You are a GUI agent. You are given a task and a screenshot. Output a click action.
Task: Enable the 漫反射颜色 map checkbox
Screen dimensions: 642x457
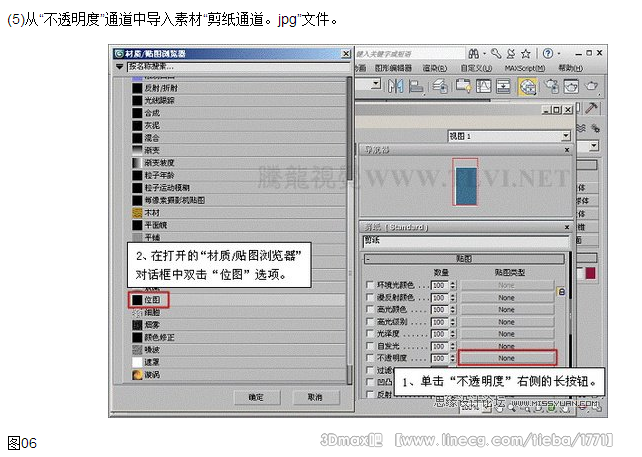point(370,296)
